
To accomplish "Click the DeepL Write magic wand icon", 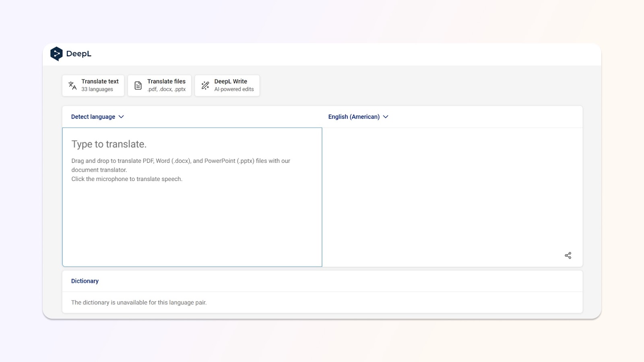I will (x=205, y=85).
